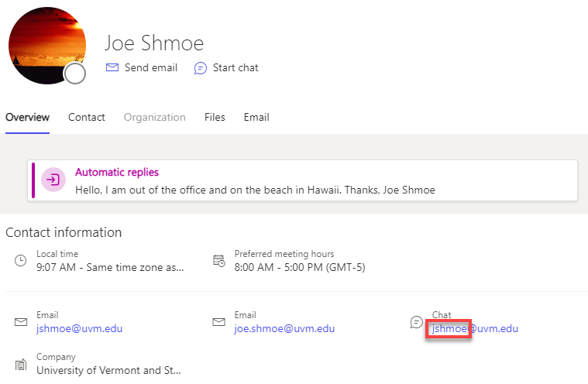Click the Send email envelope icon
Viewport: 588px width, 384px height.
112,67
